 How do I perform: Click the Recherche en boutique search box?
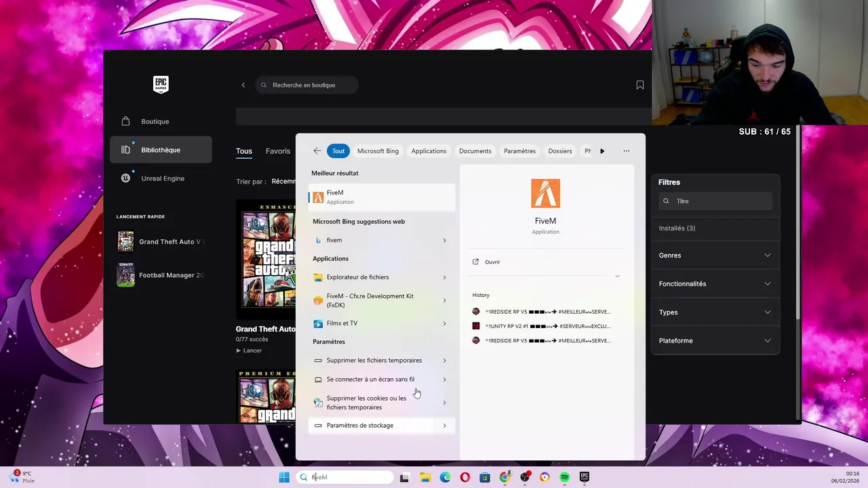[x=307, y=85]
